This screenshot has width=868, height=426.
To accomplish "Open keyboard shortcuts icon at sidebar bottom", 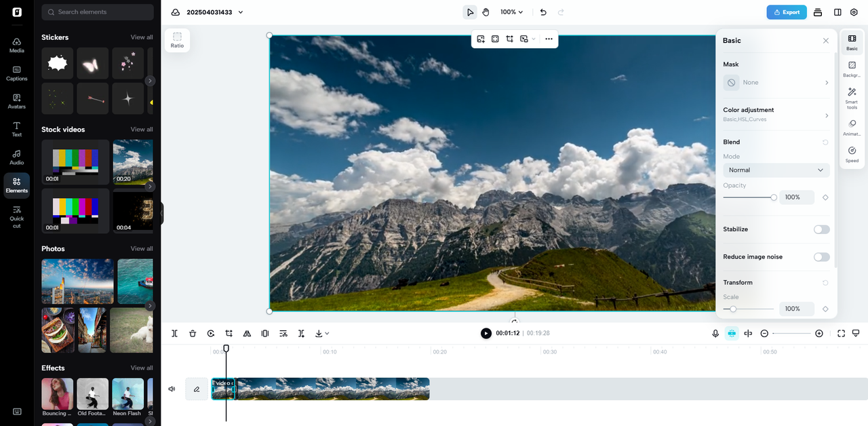I will tap(17, 412).
